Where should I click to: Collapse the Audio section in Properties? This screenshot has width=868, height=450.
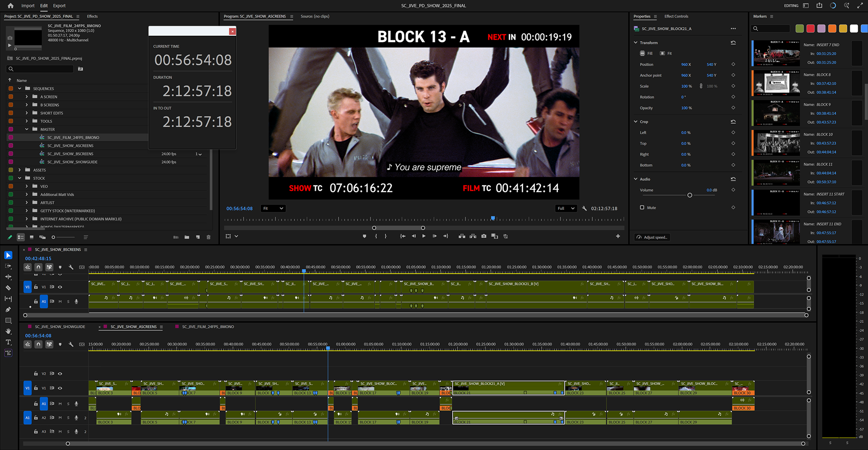[636, 179]
